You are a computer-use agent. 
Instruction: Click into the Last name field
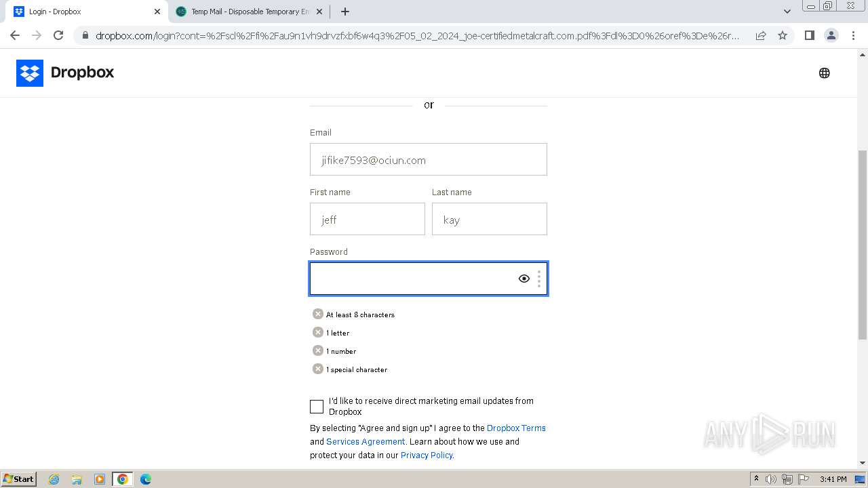pyautogui.click(x=490, y=219)
